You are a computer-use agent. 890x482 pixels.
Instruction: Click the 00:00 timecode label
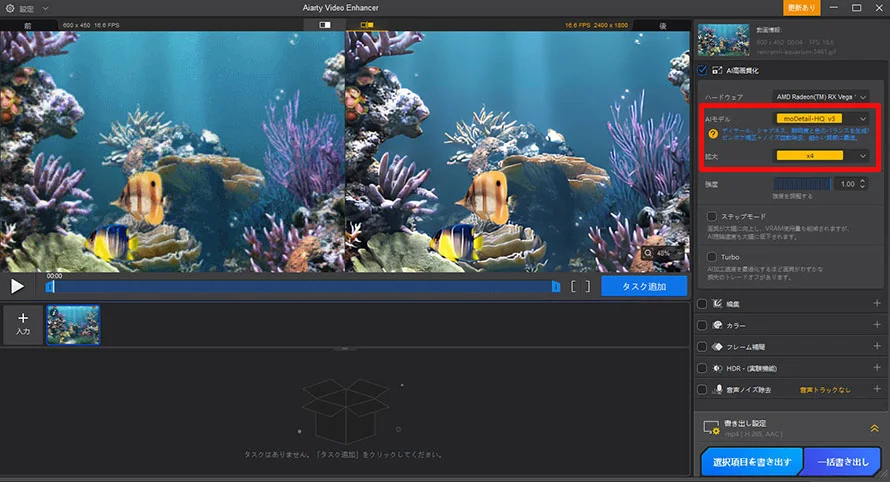point(54,275)
